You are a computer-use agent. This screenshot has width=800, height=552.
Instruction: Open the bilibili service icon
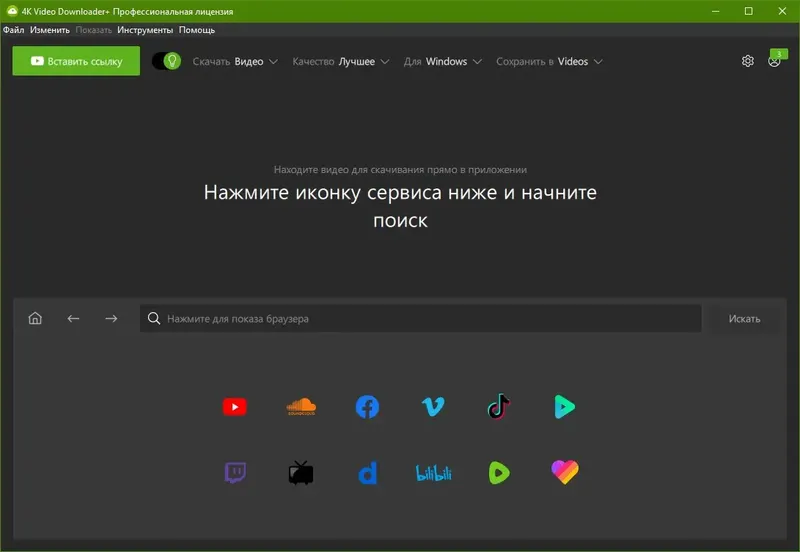coord(434,473)
